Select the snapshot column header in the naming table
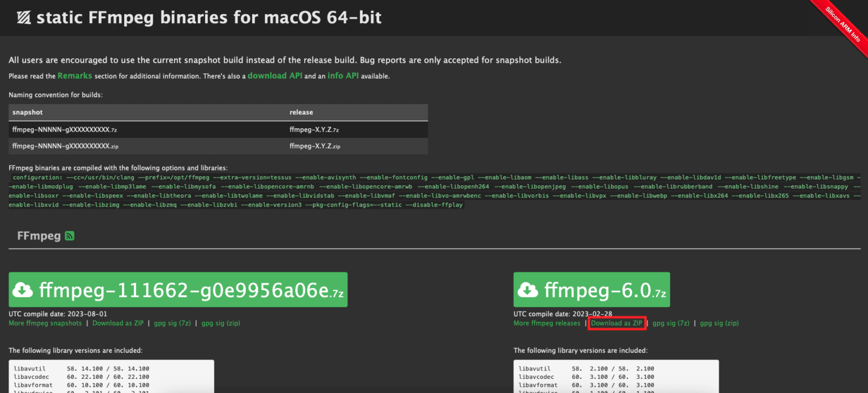 point(27,112)
